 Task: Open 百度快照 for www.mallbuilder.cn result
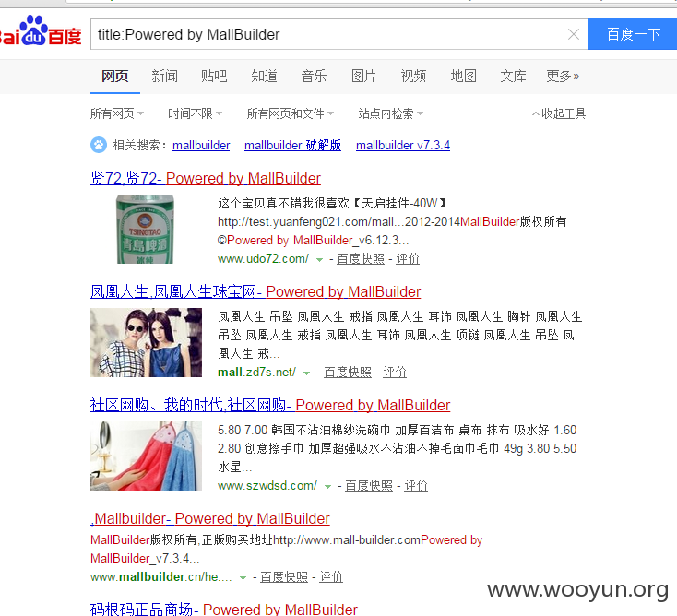tap(284, 576)
